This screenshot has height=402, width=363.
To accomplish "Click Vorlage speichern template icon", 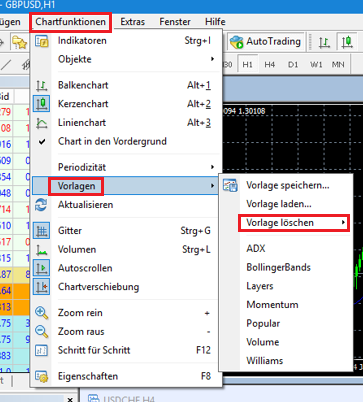I will coord(230,186).
